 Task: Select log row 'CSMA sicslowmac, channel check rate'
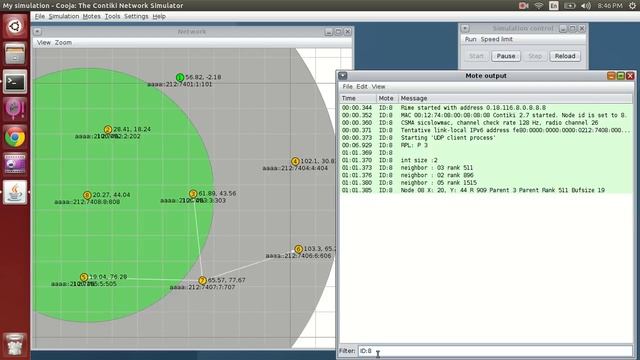(x=486, y=123)
